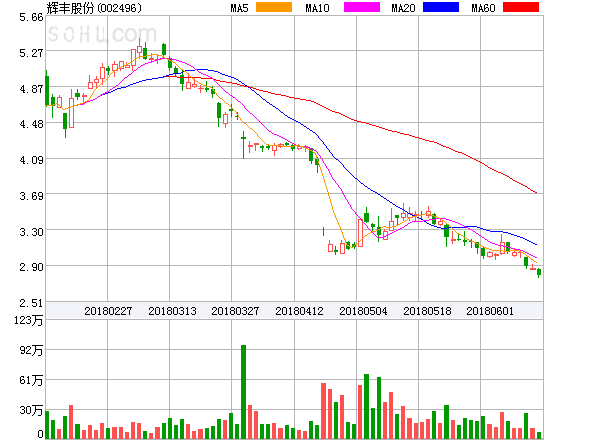Viewport: 600px width, 440px height.
Task: Click the MA20 legend label
Action: tap(403, 8)
